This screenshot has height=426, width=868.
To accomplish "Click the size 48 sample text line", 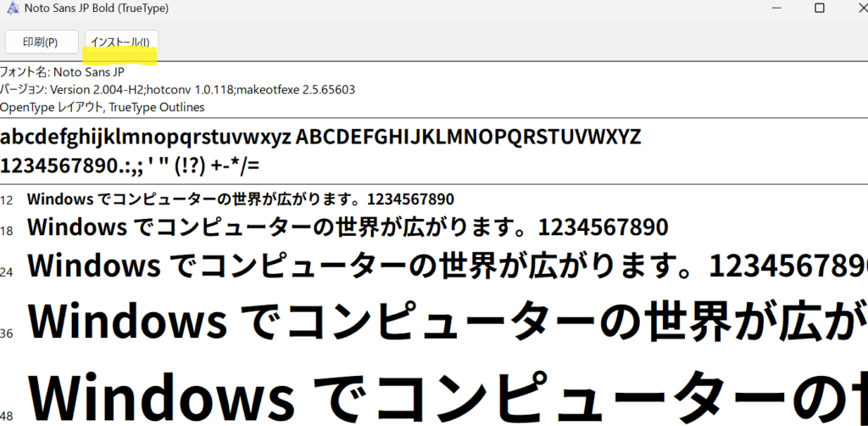I will pos(448,396).
